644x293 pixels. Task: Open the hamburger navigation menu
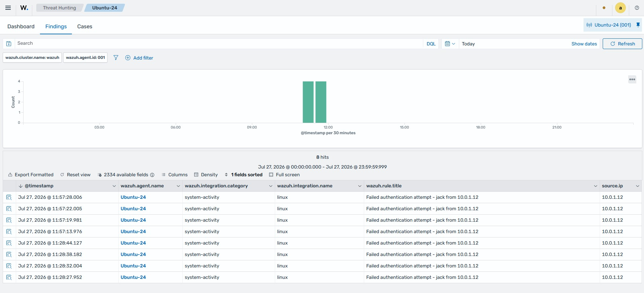[x=8, y=8]
